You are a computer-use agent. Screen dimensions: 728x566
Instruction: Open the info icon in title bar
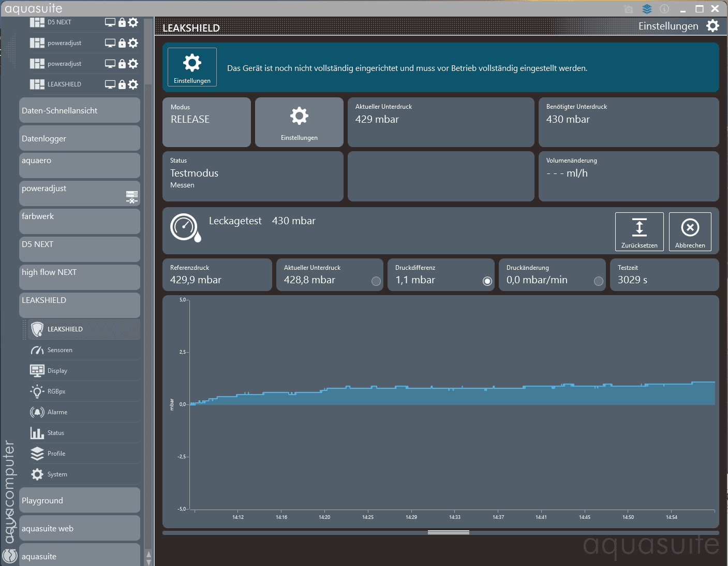point(665,9)
